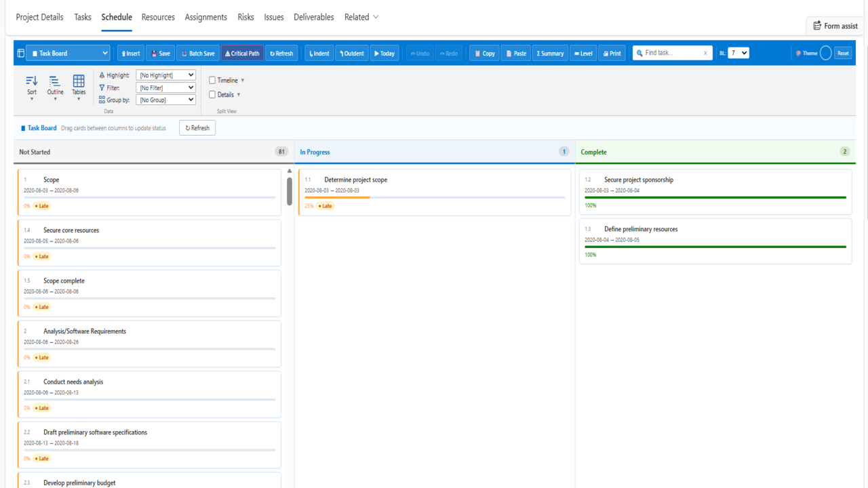Toggle the Theme switch
The width and height of the screenshot is (868, 488).
(x=825, y=53)
